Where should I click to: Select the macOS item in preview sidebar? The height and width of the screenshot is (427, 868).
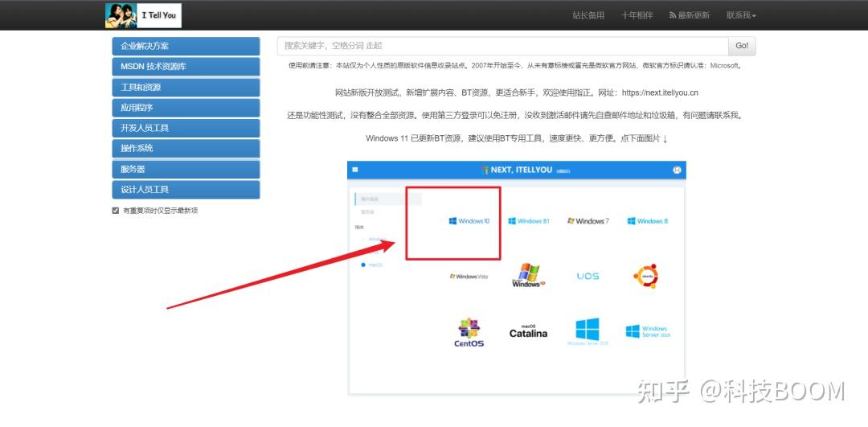click(372, 265)
